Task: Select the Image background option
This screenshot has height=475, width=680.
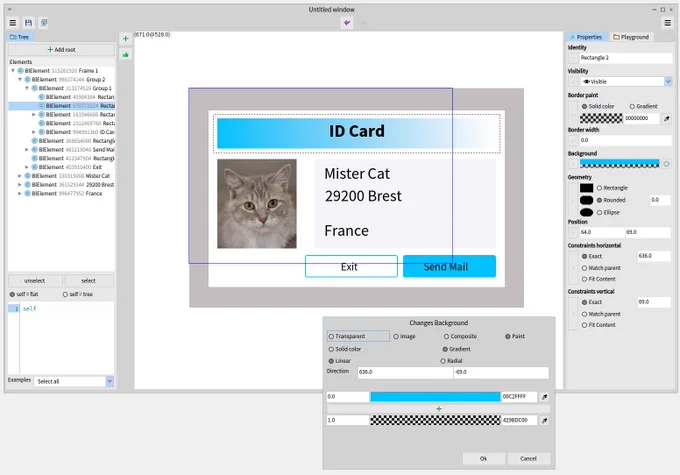Action: [405, 336]
